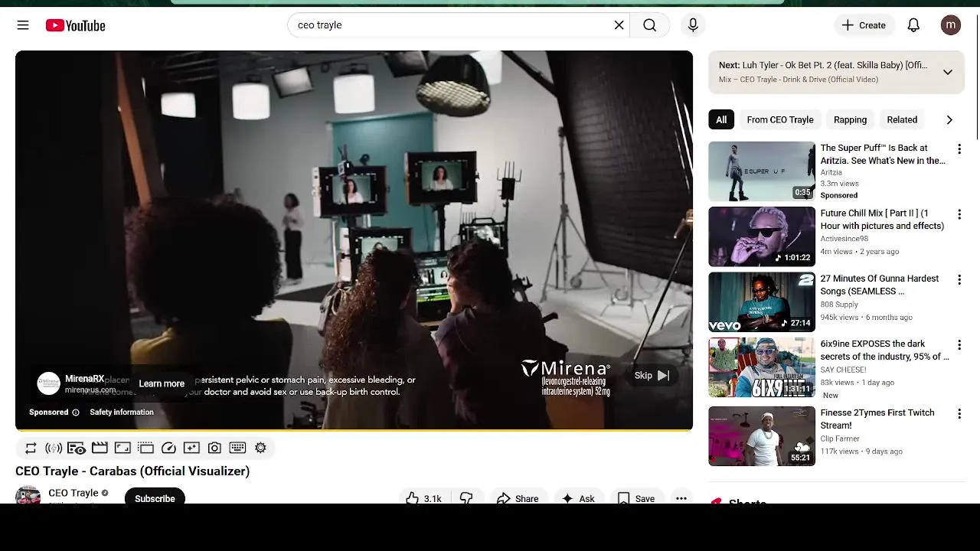Open the Aritzia channel name

831,173
